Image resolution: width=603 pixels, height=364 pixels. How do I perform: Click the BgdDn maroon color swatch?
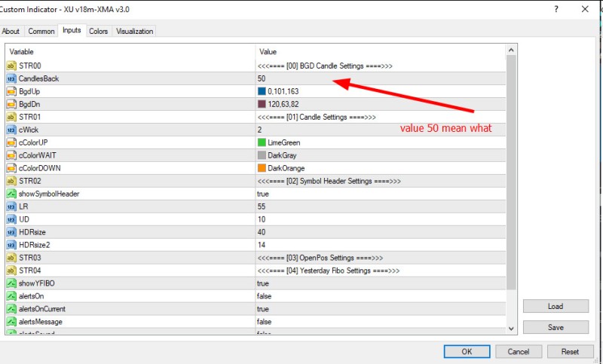(x=262, y=104)
